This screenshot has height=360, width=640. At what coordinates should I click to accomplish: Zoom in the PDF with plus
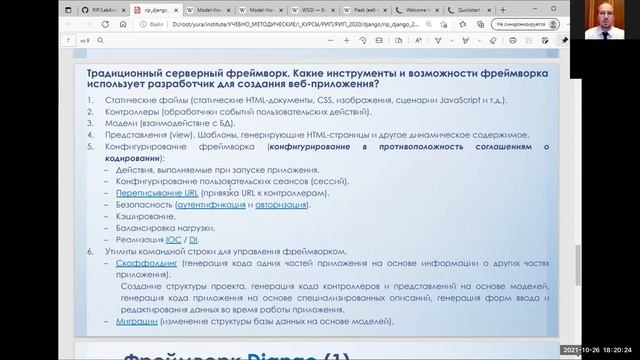click(347, 40)
